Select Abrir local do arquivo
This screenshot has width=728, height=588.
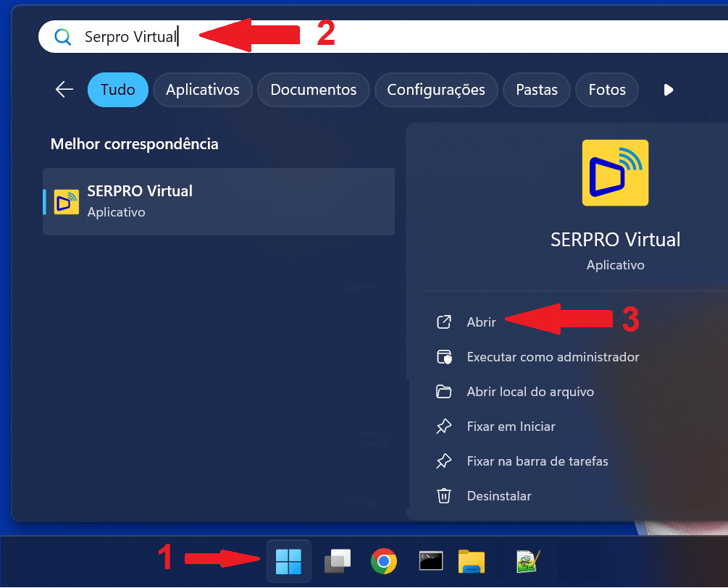click(530, 392)
